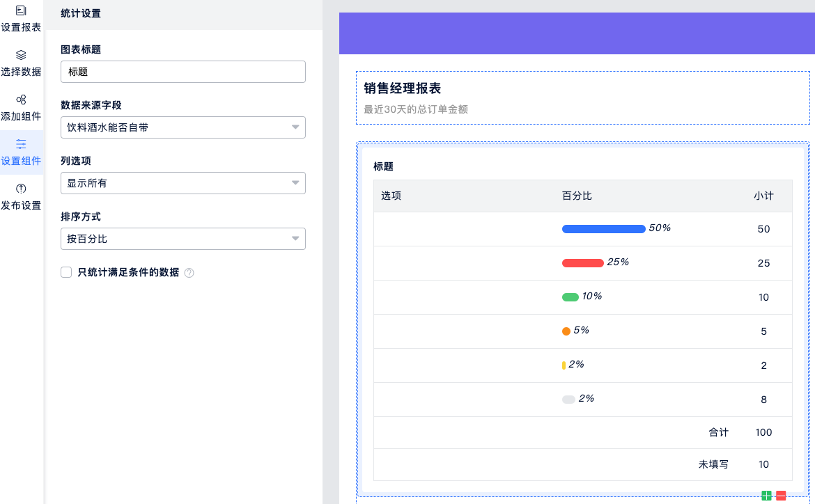Click the 百分比 column header
The width and height of the screenshot is (815, 504).
(x=577, y=196)
